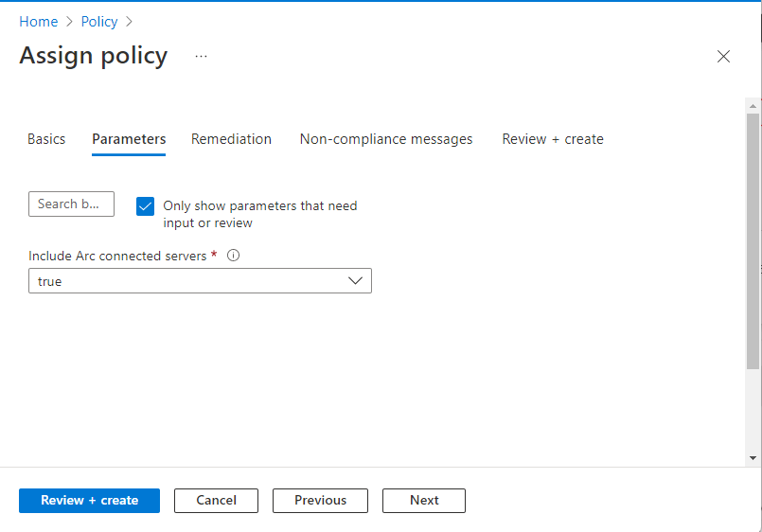Click the Include Arc connected servers label
762x532 pixels.
117,256
